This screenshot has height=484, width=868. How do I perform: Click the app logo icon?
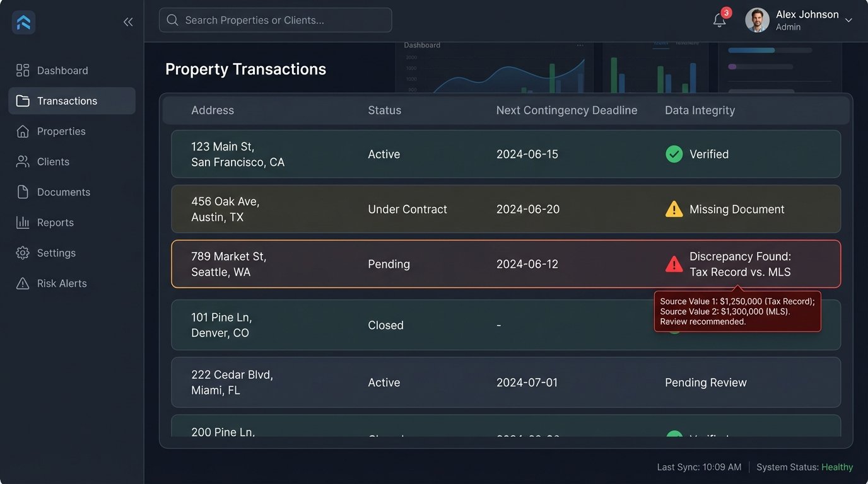23,21
